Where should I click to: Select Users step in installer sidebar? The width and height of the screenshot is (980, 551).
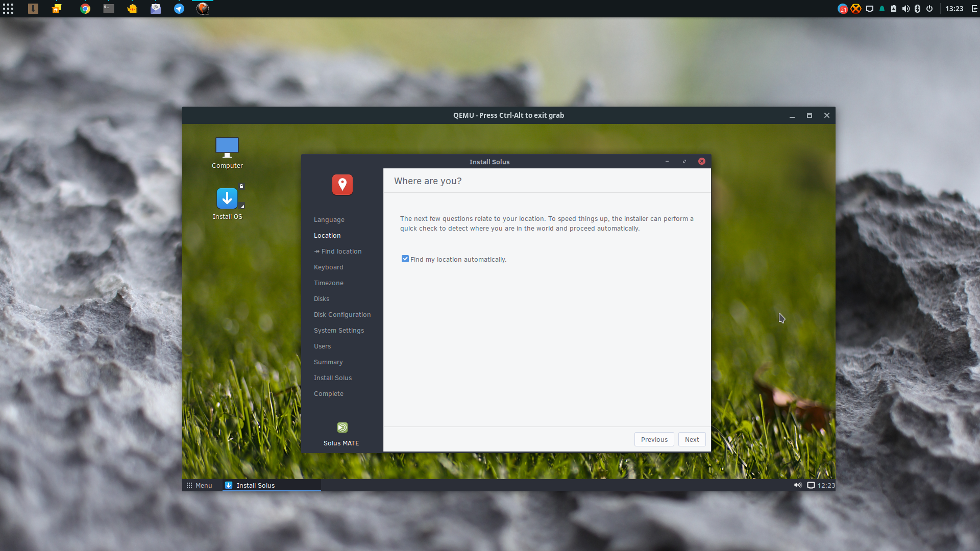tap(323, 346)
